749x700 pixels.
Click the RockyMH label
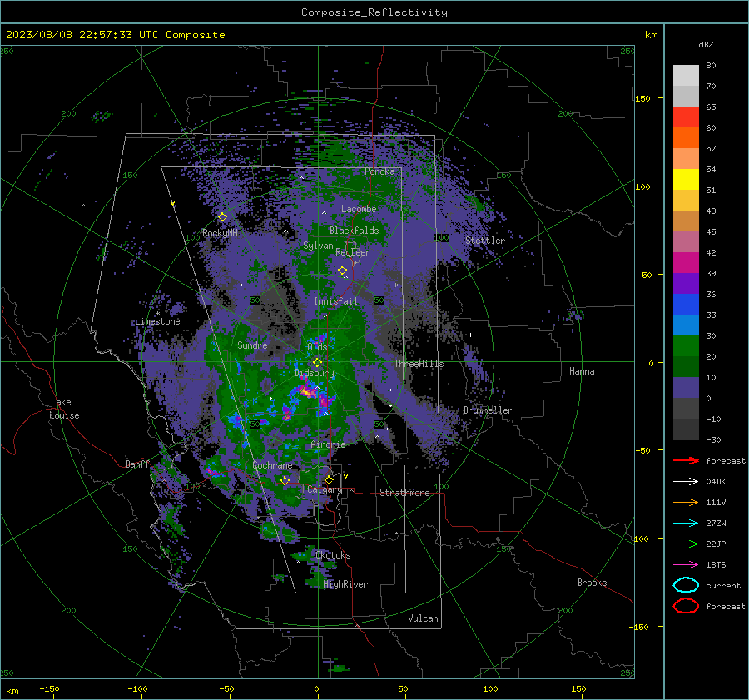tap(220, 233)
